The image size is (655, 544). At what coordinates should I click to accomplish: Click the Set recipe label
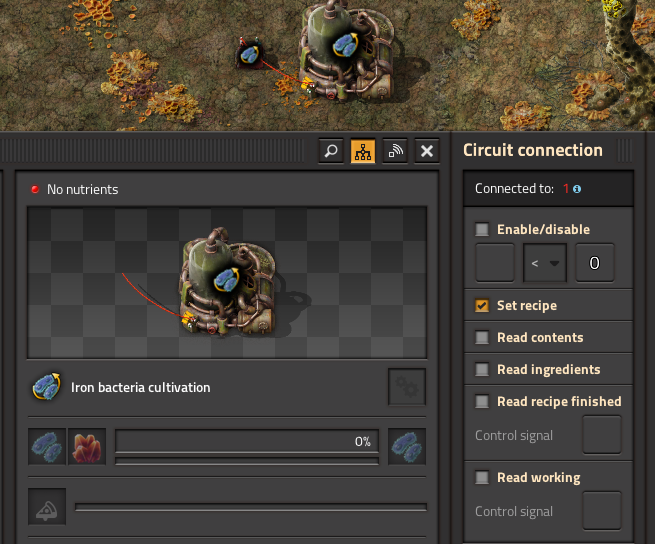(527, 305)
